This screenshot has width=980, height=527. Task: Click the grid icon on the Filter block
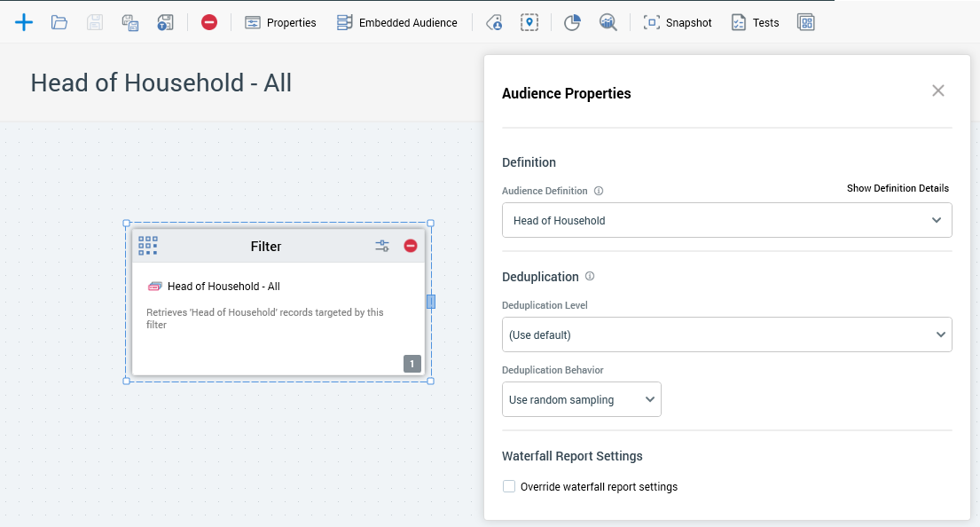click(x=148, y=246)
